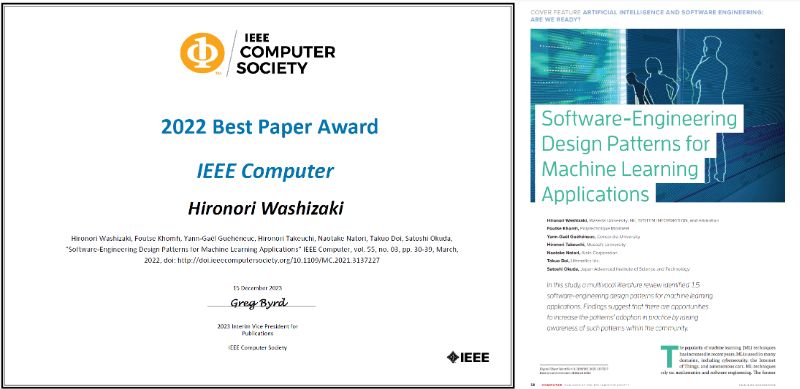Click the Greg Byrd signature
Screen dimensions: 800x389
point(259,303)
